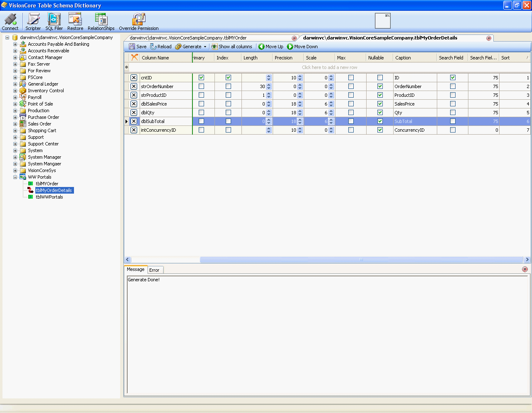This screenshot has height=413, width=532.
Task: Save the table schema
Action: [x=138, y=47]
